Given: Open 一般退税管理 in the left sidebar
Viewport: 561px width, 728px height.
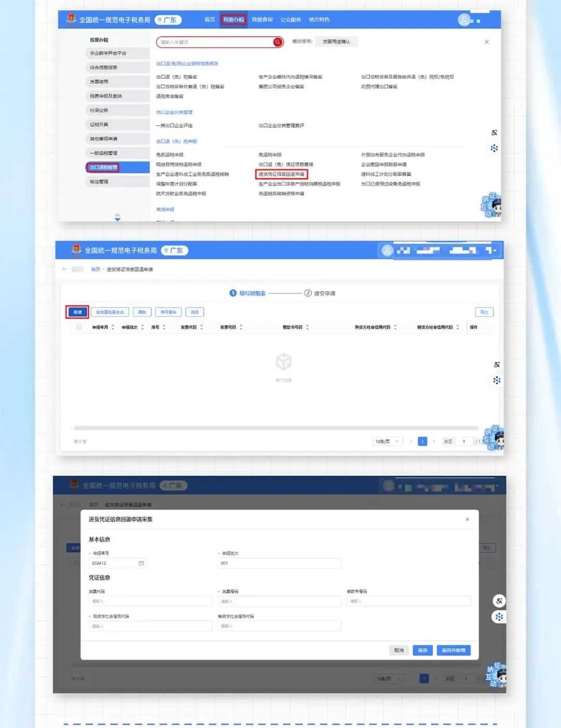Looking at the screenshot, I should pyautogui.click(x=118, y=153).
